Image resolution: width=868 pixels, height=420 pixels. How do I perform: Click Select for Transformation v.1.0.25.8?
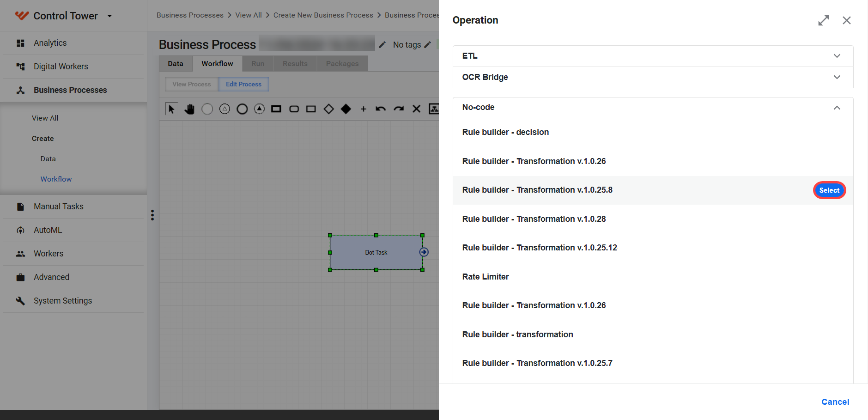click(829, 190)
